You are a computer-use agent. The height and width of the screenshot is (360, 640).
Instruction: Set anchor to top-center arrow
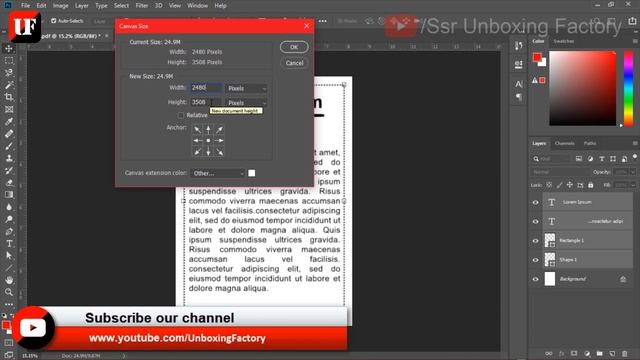[208, 130]
